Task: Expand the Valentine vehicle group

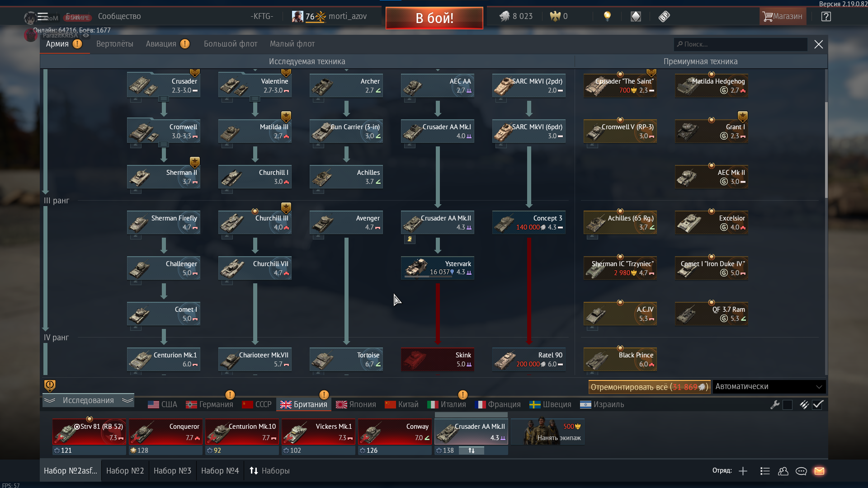Action: [x=255, y=99]
